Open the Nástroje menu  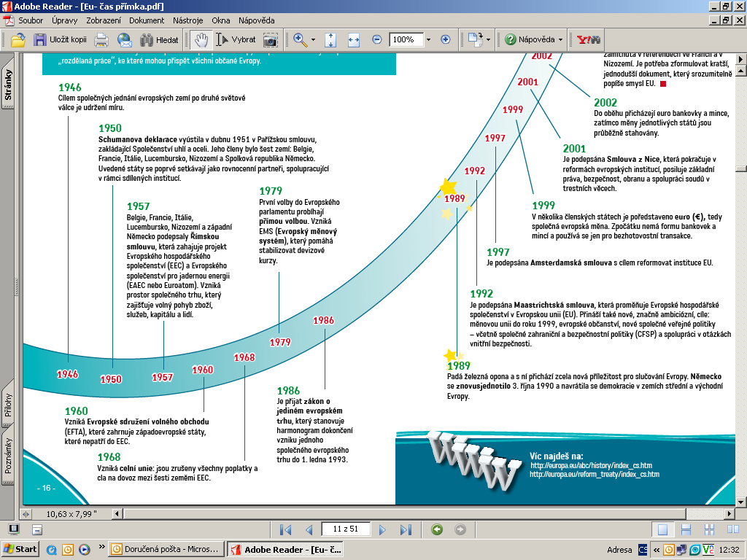(x=187, y=20)
